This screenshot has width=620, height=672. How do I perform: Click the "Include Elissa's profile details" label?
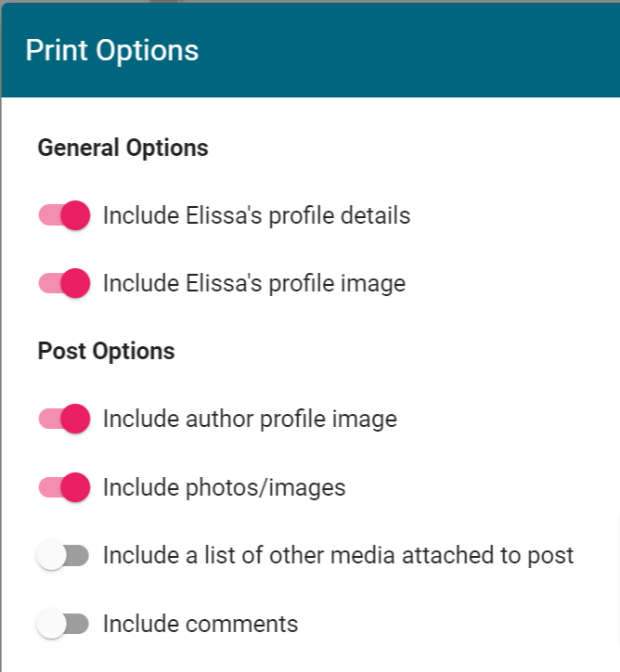tap(256, 215)
